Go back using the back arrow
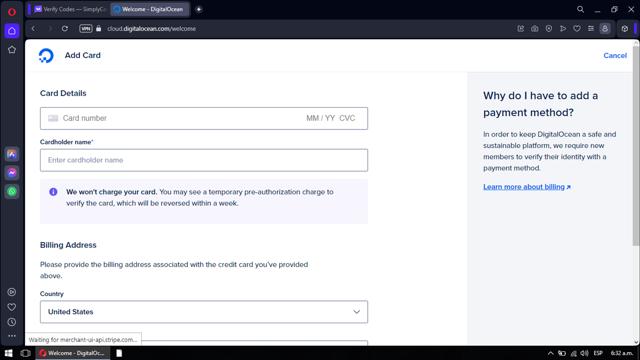The width and height of the screenshot is (640, 360). tap(33, 29)
